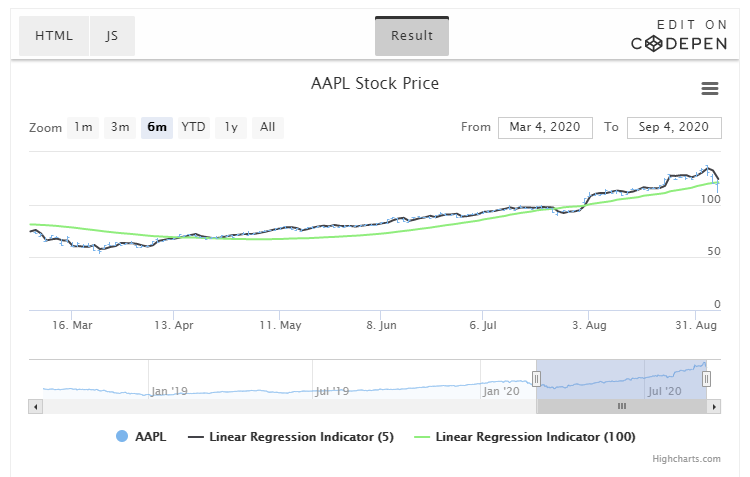Switch to the JS tab
Image resolution: width=750 pixels, height=477 pixels.
(112, 36)
